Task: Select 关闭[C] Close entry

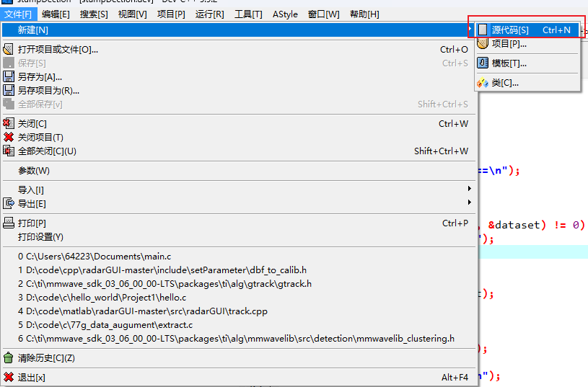Action: [239, 123]
